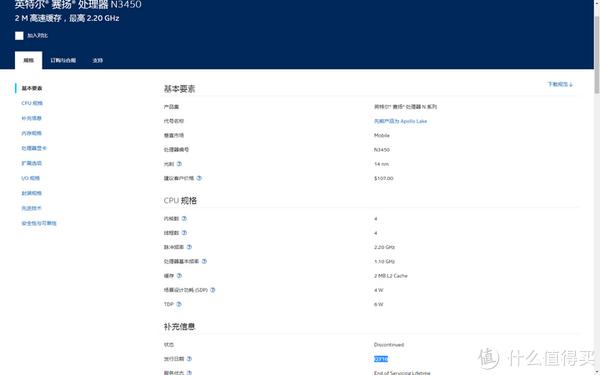
Task: Click the help icon beside 建议客户价格
Action: click(199, 178)
